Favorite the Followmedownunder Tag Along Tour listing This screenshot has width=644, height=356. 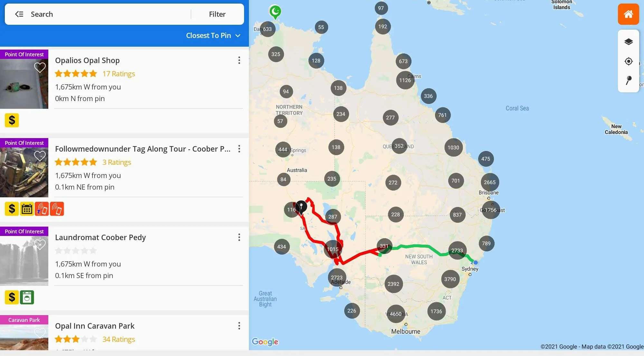pyautogui.click(x=40, y=156)
